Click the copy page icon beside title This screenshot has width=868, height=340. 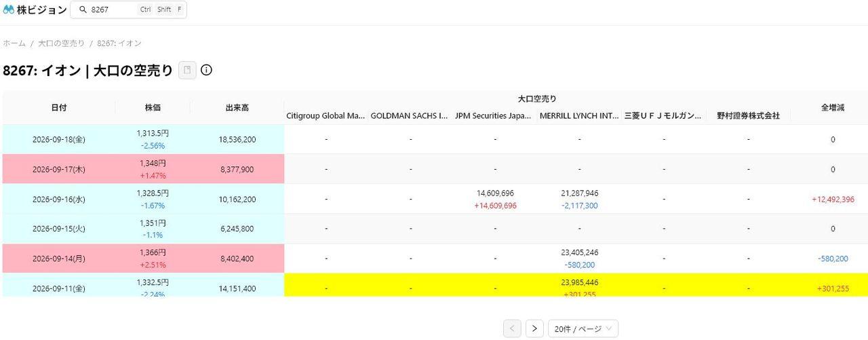click(x=187, y=70)
